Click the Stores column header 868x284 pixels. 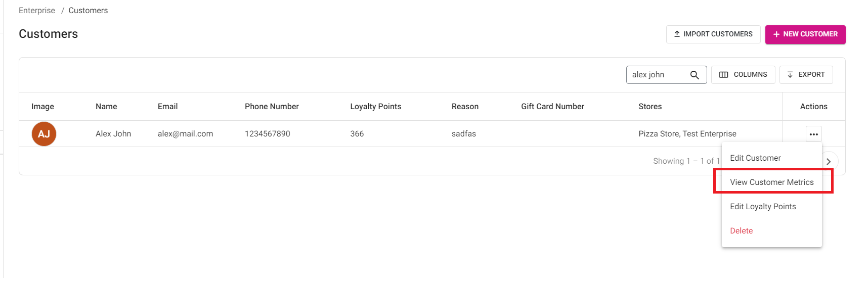pos(650,107)
